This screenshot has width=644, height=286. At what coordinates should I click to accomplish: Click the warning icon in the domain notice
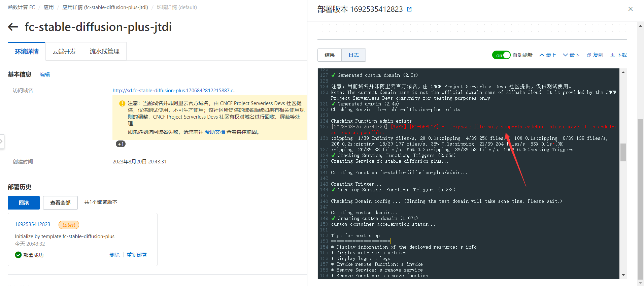pos(122,103)
